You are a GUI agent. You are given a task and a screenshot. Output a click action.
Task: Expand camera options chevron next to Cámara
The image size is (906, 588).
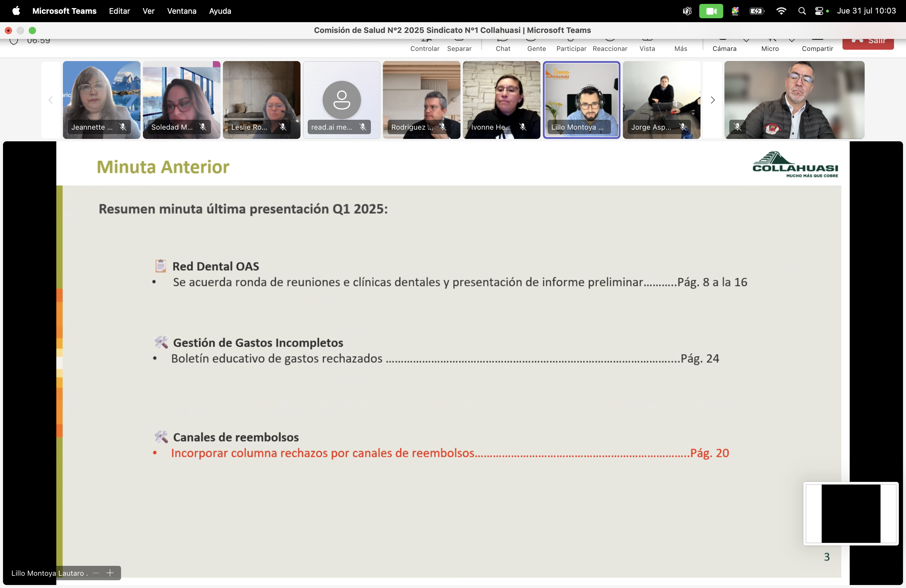coord(746,40)
